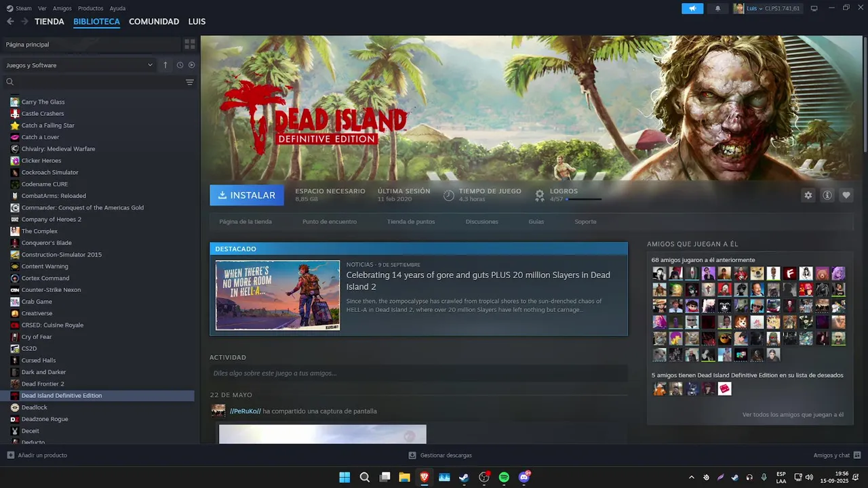Click the plus icon to add a product

(x=10, y=455)
